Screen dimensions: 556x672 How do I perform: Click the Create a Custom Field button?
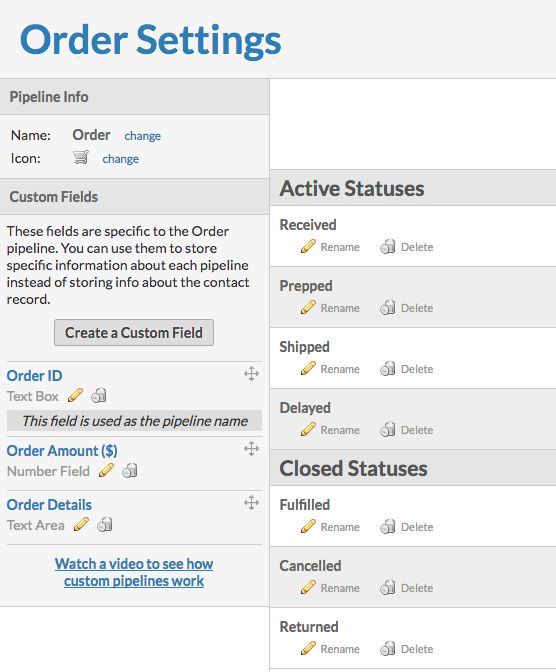point(134,333)
